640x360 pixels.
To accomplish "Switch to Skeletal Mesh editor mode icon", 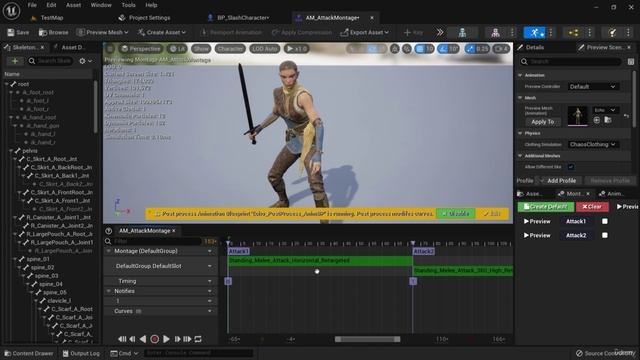I will pos(495,33).
